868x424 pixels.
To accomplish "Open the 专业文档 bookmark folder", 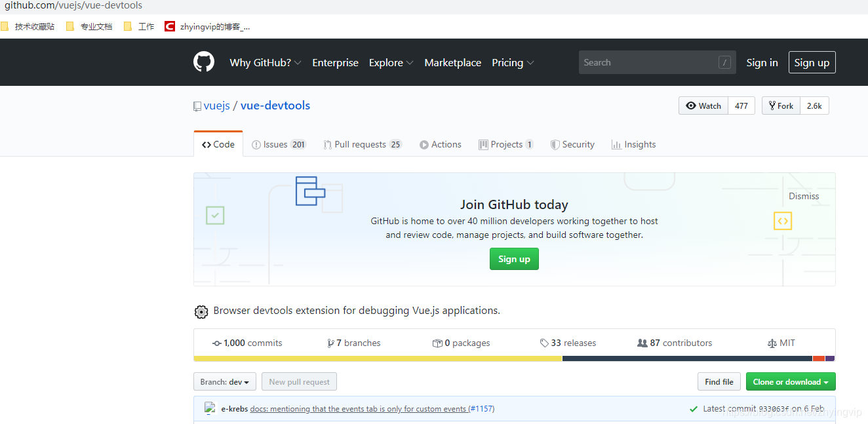I will (89, 27).
